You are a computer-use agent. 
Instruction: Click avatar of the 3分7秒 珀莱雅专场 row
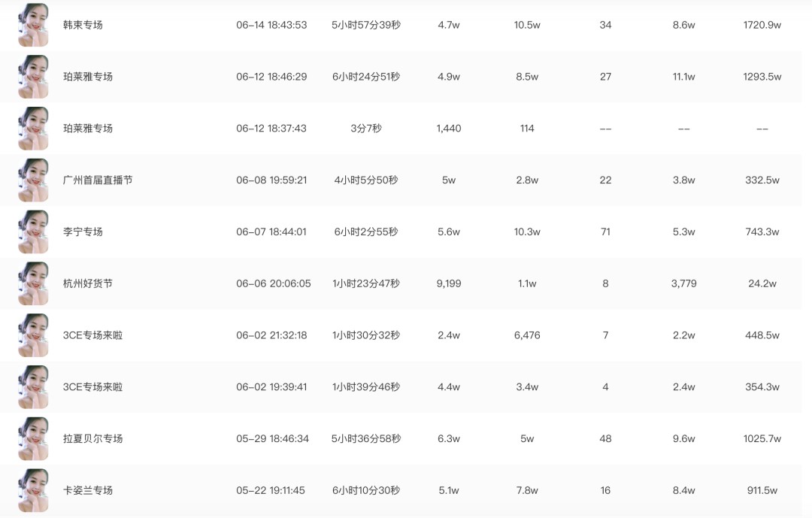(33, 129)
